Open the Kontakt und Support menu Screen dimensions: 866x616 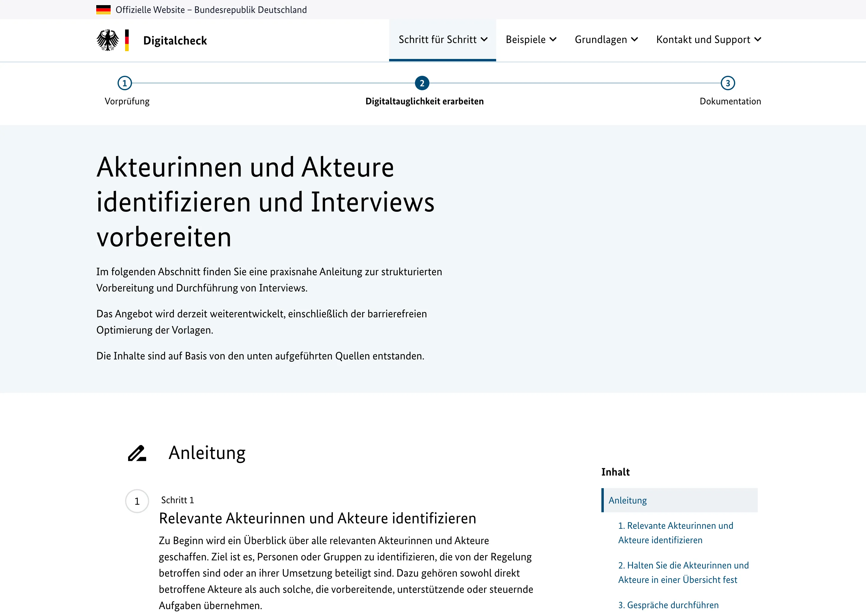pyautogui.click(x=709, y=40)
